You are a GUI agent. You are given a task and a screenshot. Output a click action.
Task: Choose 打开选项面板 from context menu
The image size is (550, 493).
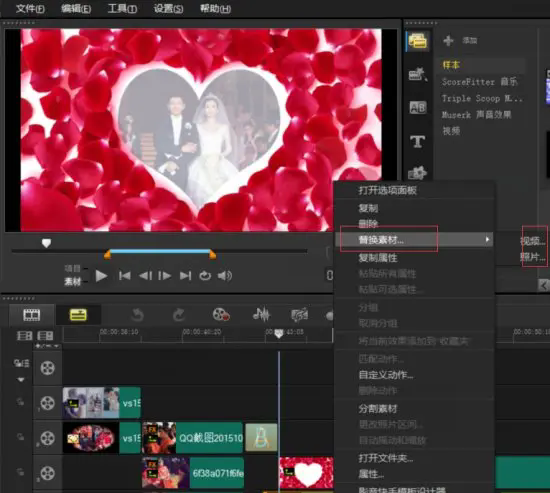[x=387, y=191]
